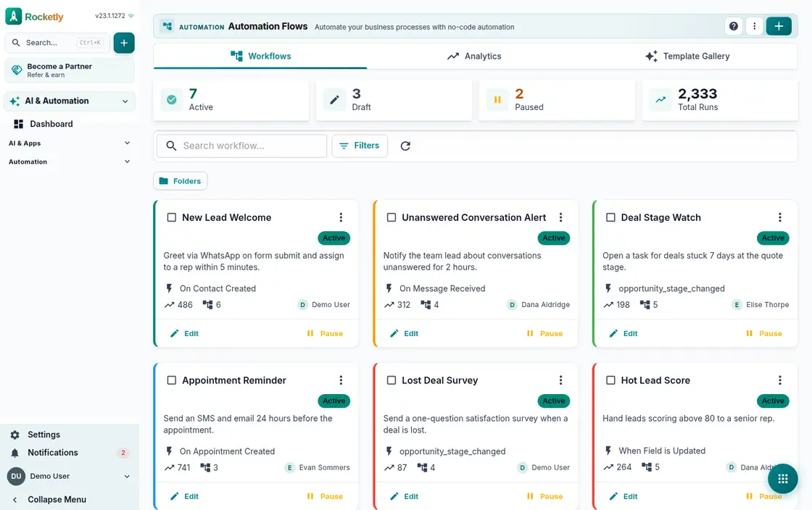
Task: Click the Search workflow input field
Action: pos(242,146)
